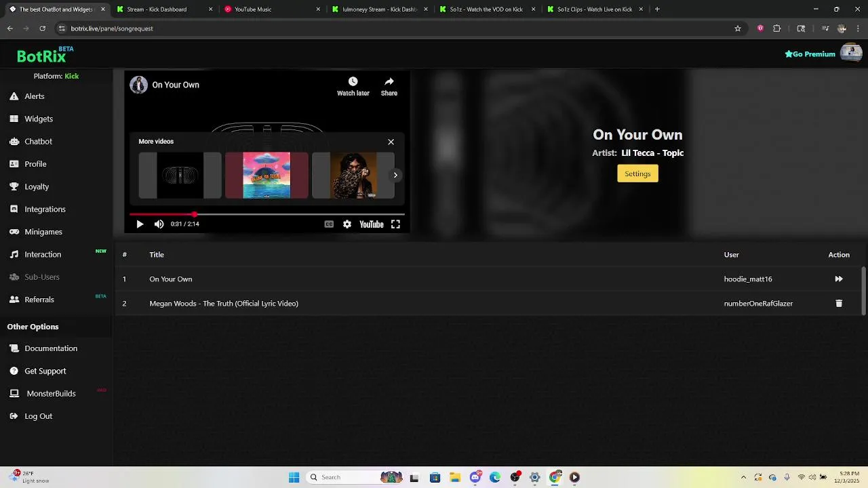Seek using the video progress bar
The width and height of the screenshot is (868, 488).
click(267, 214)
